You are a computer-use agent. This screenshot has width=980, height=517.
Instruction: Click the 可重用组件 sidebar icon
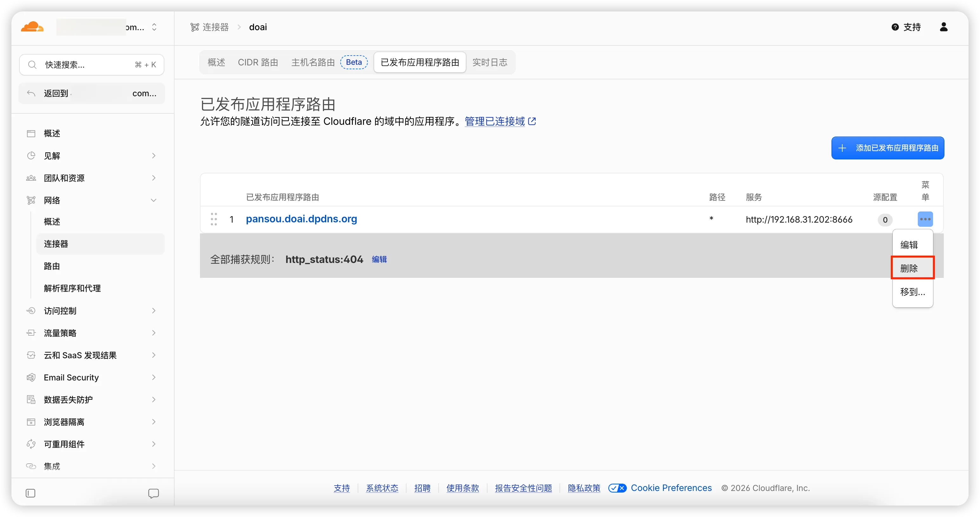31,444
